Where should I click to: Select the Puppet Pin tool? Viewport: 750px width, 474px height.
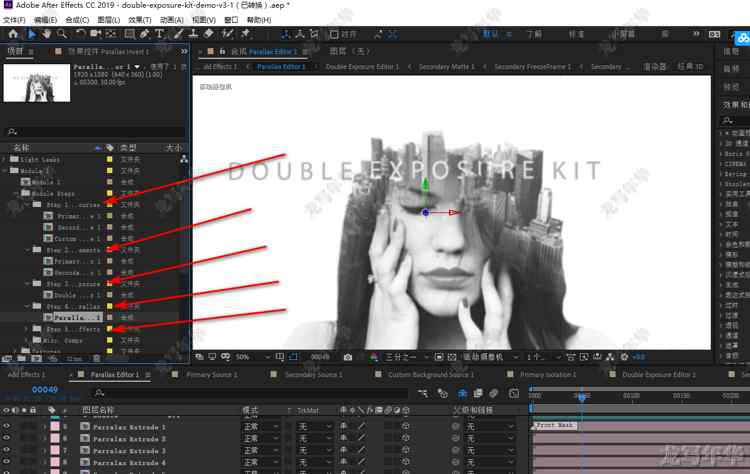tap(245, 34)
